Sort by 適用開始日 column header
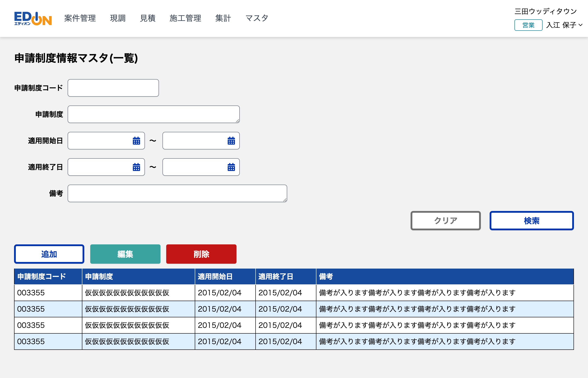This screenshot has width=588, height=378. tap(215, 277)
